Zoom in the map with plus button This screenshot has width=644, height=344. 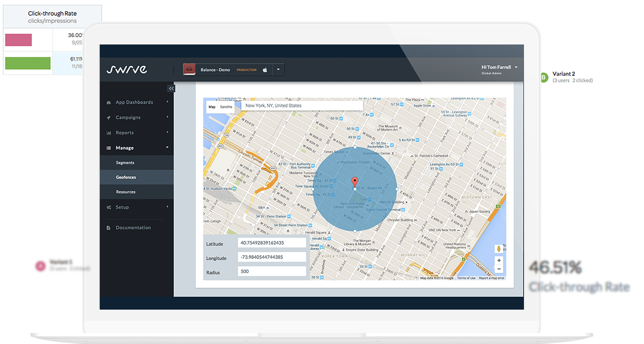pos(499,261)
